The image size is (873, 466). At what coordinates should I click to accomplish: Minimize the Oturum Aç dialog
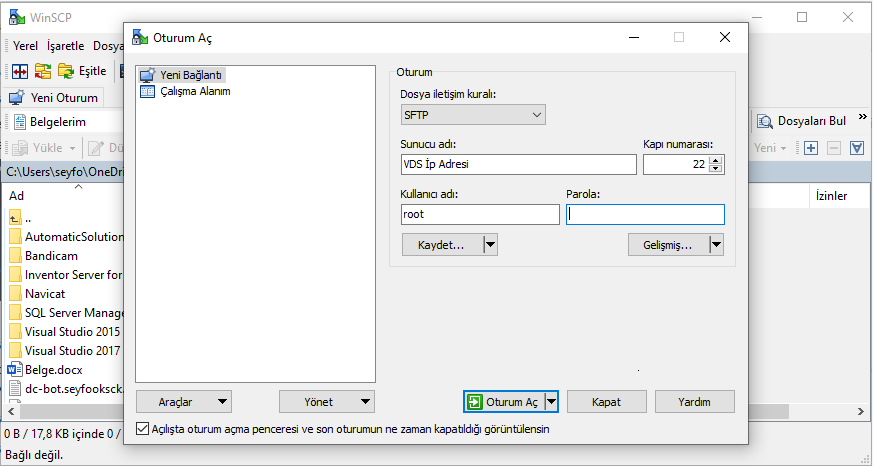click(x=634, y=37)
